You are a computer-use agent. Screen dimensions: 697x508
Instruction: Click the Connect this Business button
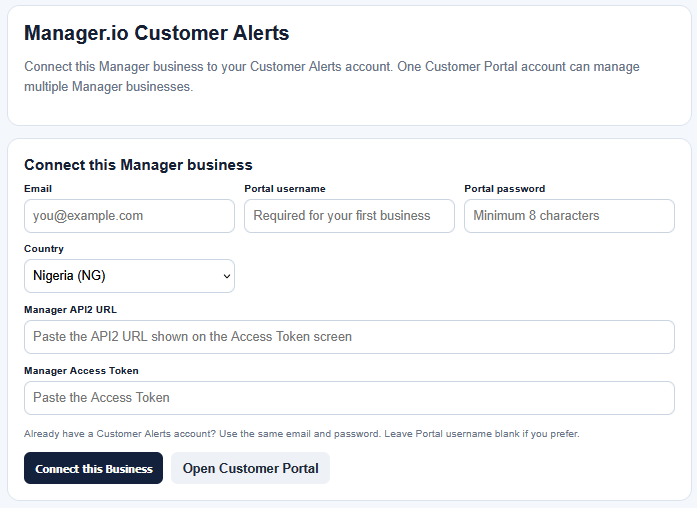[x=93, y=468]
